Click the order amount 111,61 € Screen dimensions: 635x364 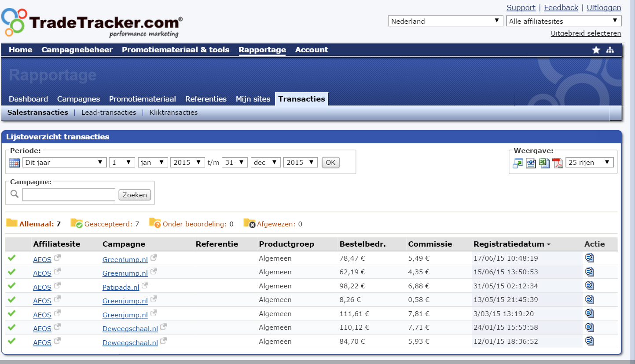pos(354,314)
